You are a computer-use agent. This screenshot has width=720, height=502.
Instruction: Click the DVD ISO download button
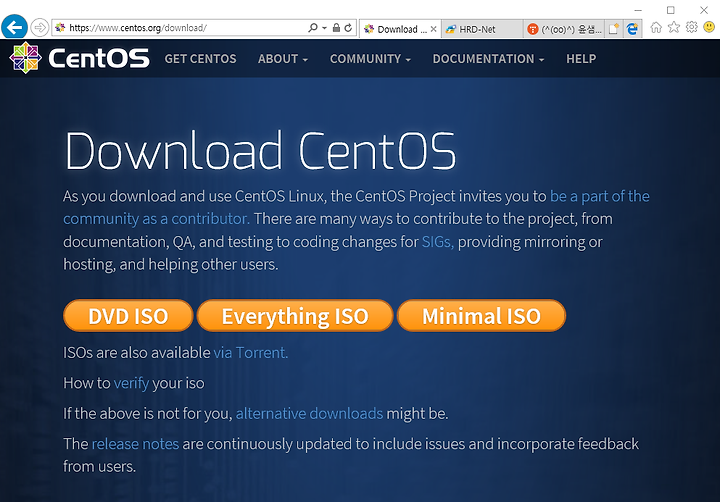point(128,316)
